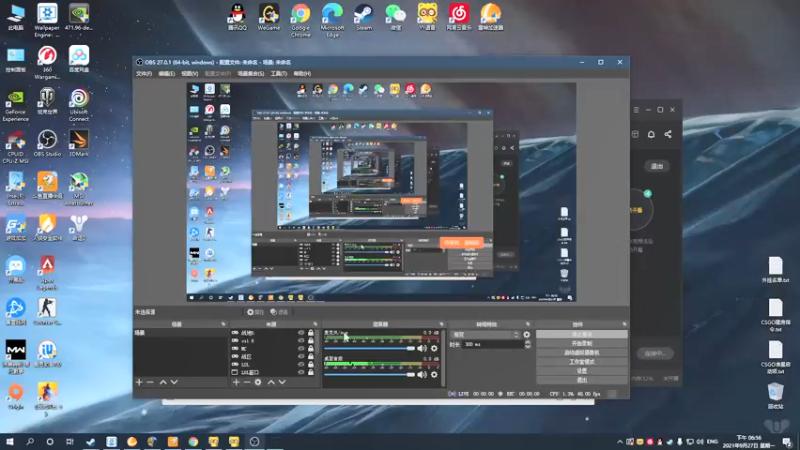Click the Windows Start button
This screenshot has height=450, width=800.
click(x=9, y=441)
